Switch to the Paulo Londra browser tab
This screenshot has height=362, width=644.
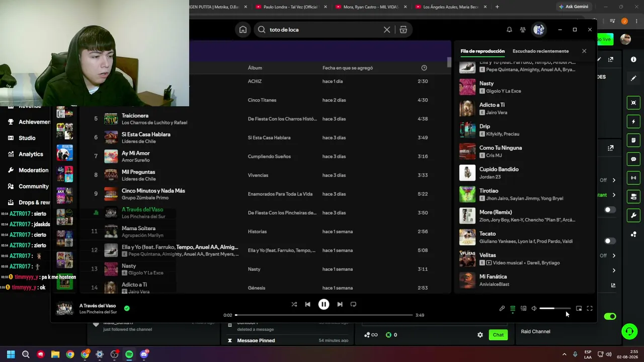click(x=291, y=7)
